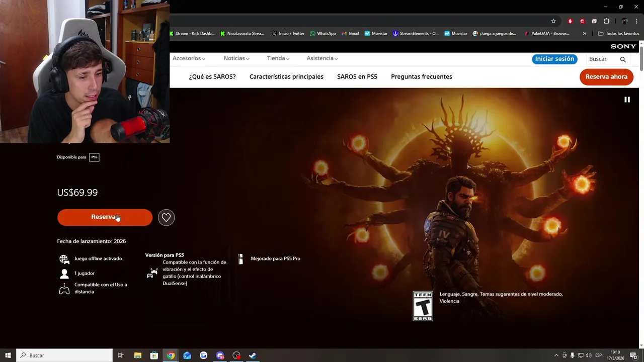
Task: Switch the ESP input language
Action: coord(599,355)
